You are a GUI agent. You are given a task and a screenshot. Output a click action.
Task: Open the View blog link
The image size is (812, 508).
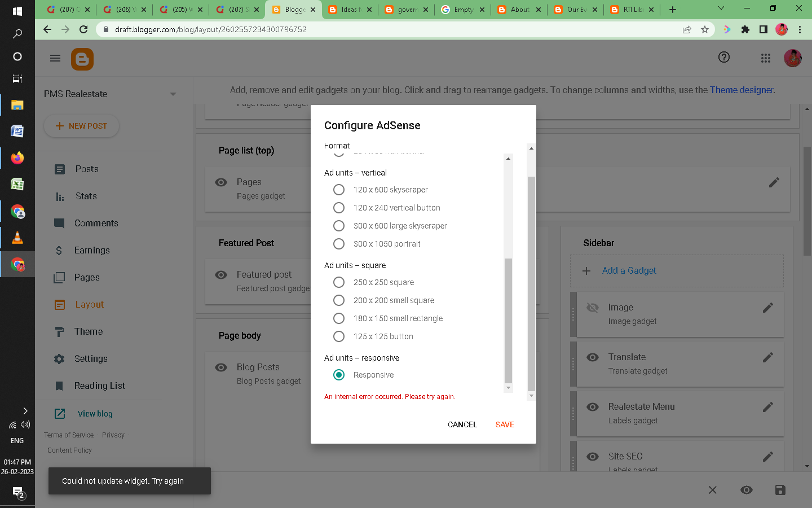tap(95, 414)
